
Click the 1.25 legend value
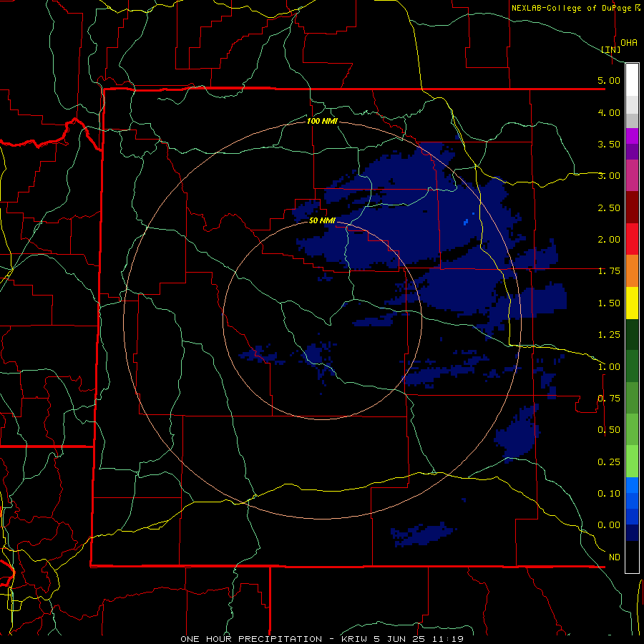(609, 335)
